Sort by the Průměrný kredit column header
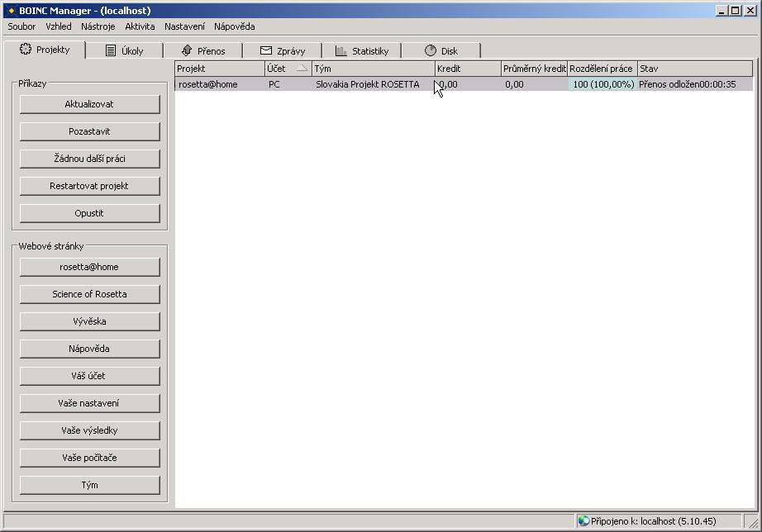 click(x=534, y=69)
